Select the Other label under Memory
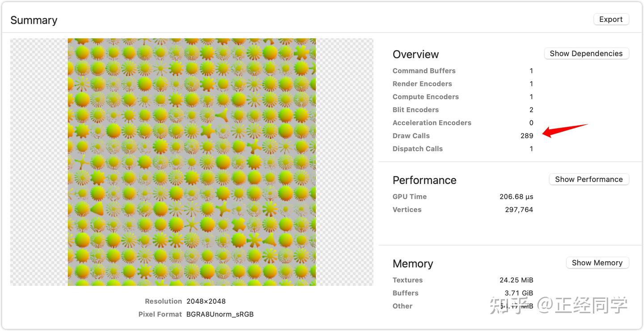Screen dimensions: 644x331 pyautogui.click(x=402, y=306)
